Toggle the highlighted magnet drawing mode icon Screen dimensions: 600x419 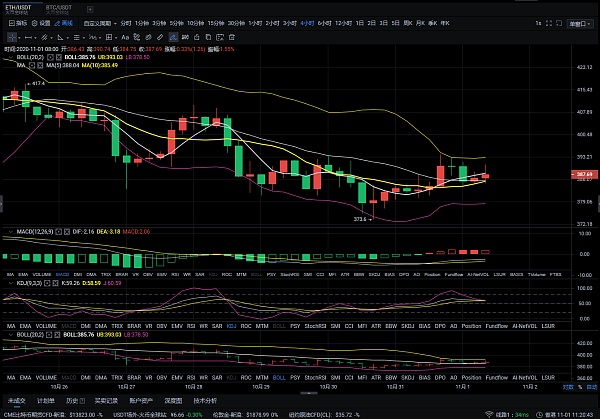(173, 37)
